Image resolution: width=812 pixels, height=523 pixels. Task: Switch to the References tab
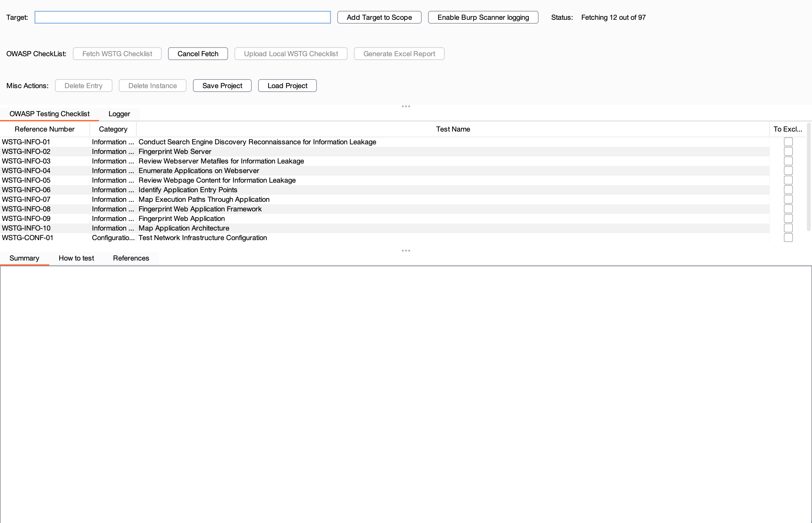point(131,258)
